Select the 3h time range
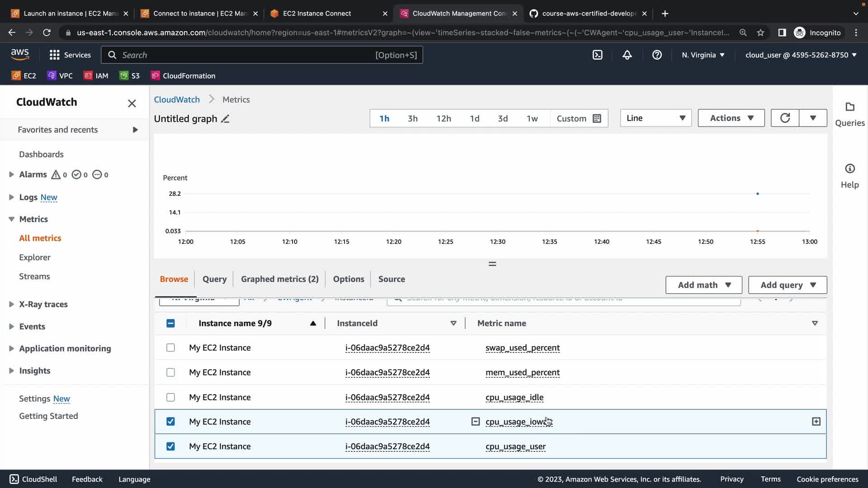Image resolution: width=868 pixels, height=488 pixels. pos(412,118)
